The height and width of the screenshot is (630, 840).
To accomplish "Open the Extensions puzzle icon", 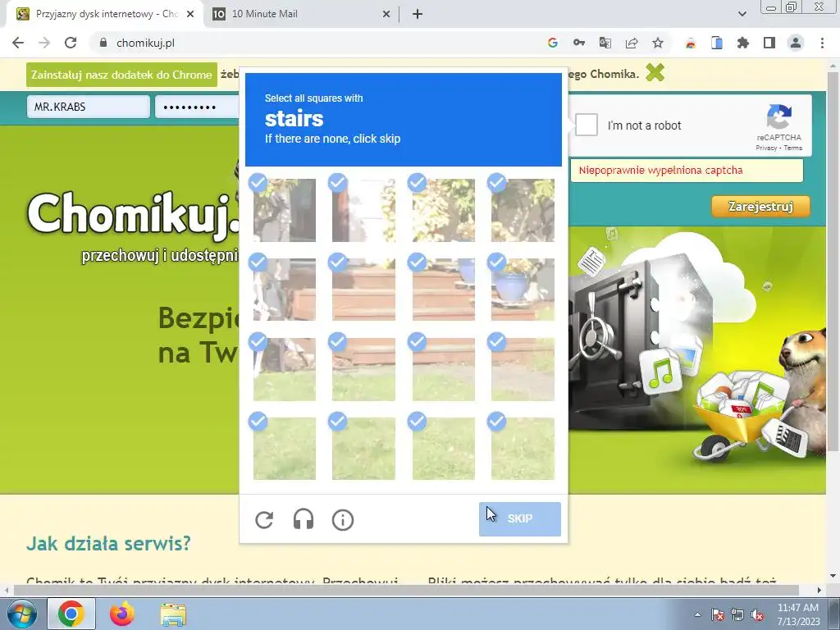I will click(x=743, y=43).
